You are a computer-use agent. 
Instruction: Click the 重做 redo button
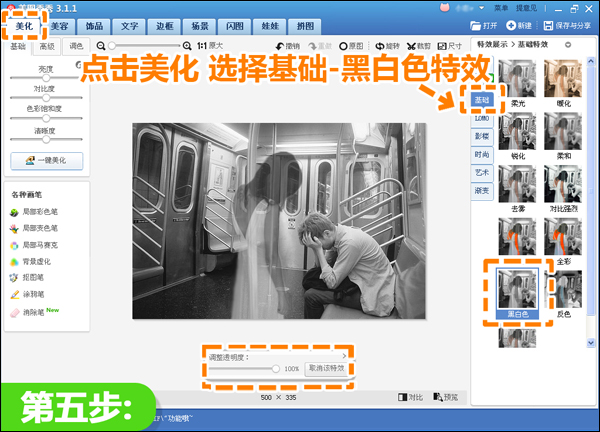(320, 46)
